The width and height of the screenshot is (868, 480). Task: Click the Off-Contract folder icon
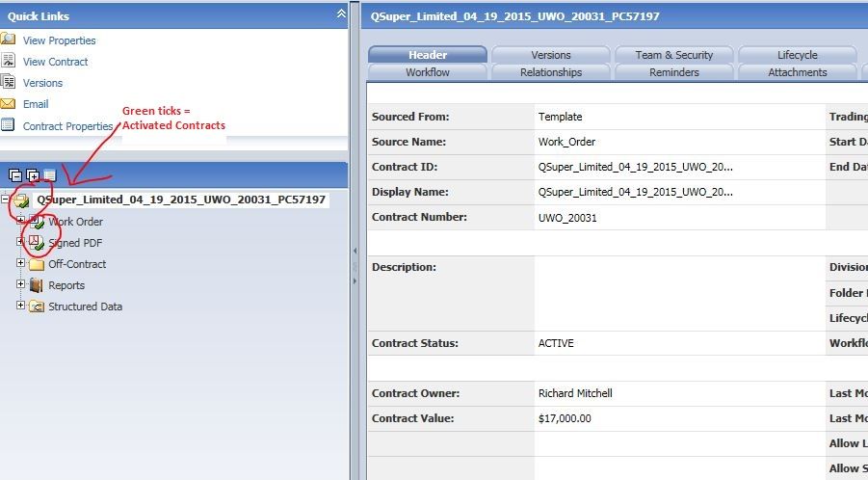tap(37, 264)
